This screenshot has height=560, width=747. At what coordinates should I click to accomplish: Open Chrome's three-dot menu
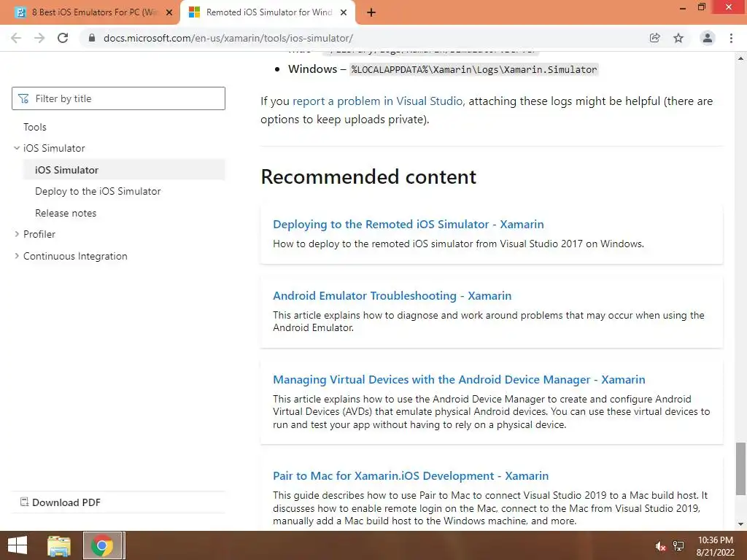pos(731,38)
